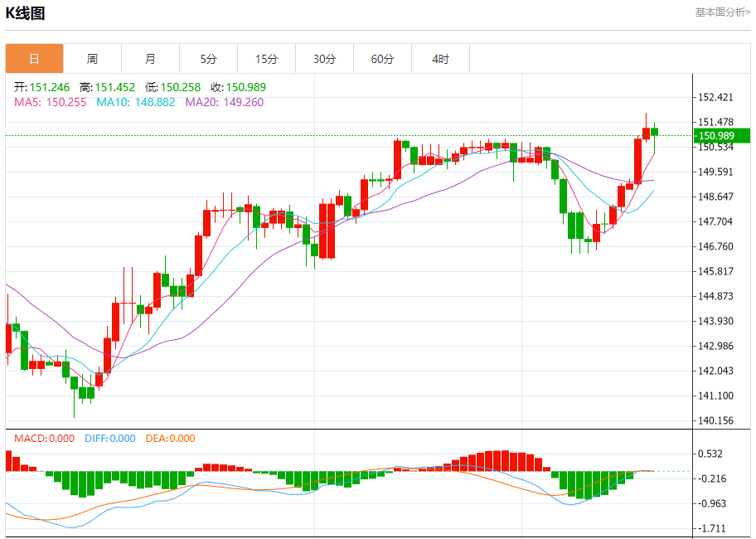Click the DIFF:0.000 indicator label

pyautogui.click(x=110, y=439)
